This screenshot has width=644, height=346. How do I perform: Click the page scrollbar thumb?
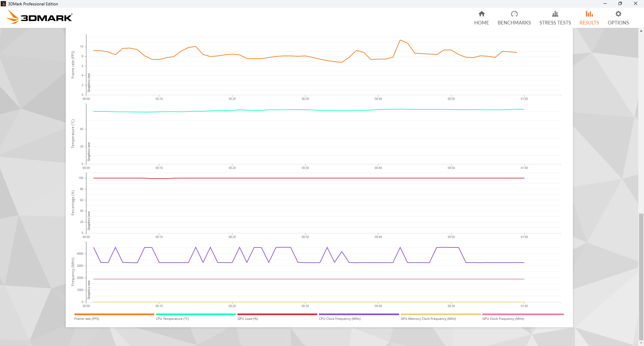641,277
